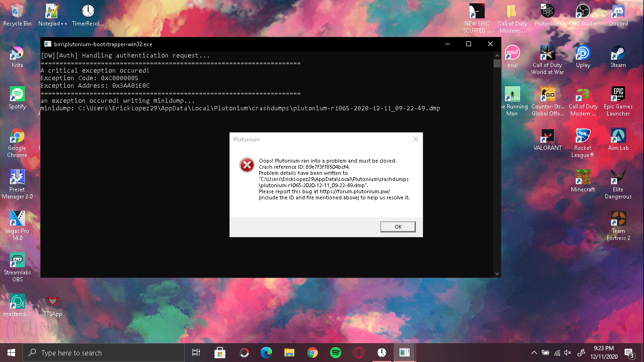Screen dimensions: 644x362
Task: Click the console scrollbar's up arrow
Action: (x=497, y=55)
